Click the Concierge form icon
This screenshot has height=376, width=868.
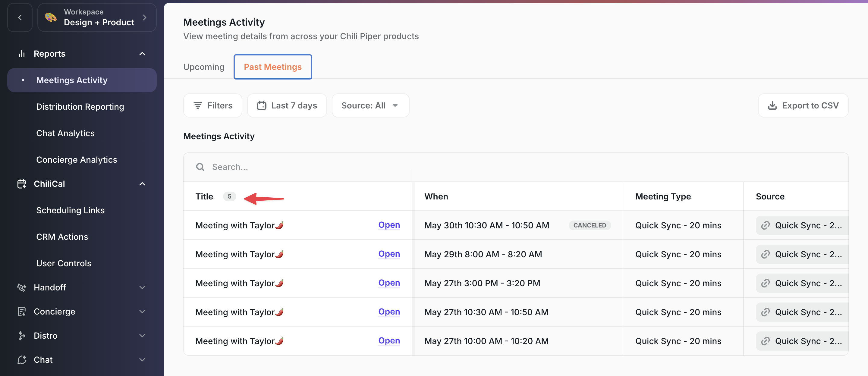[22, 312]
